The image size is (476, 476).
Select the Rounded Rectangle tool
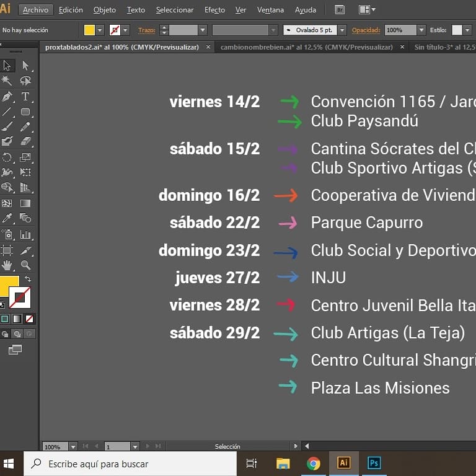click(x=25, y=112)
